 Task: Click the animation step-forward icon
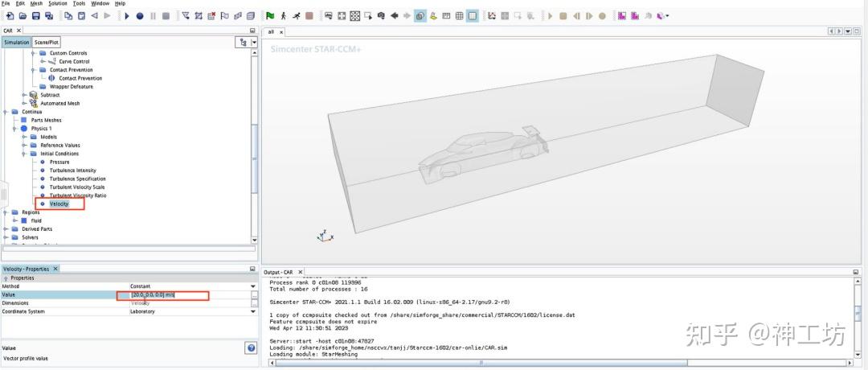[589, 16]
